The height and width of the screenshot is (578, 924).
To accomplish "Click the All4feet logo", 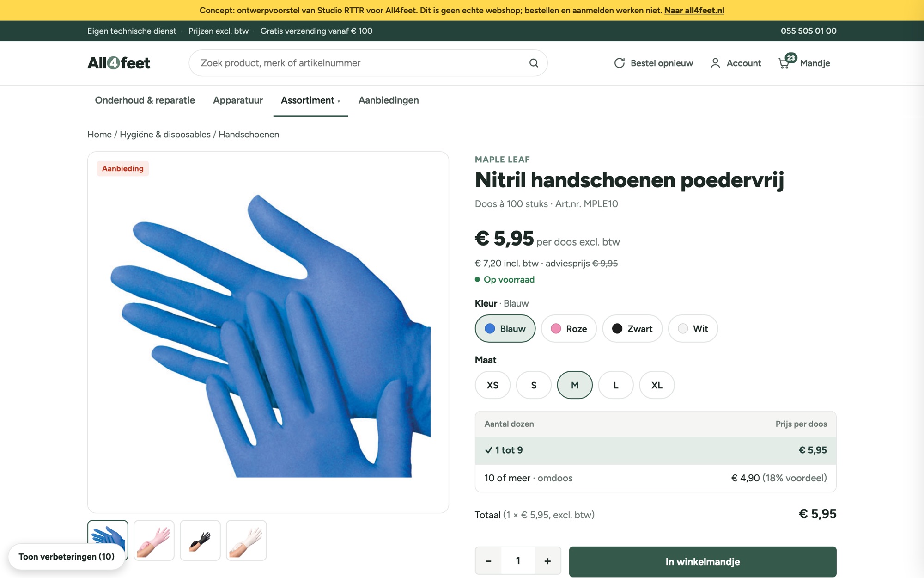I will (119, 63).
